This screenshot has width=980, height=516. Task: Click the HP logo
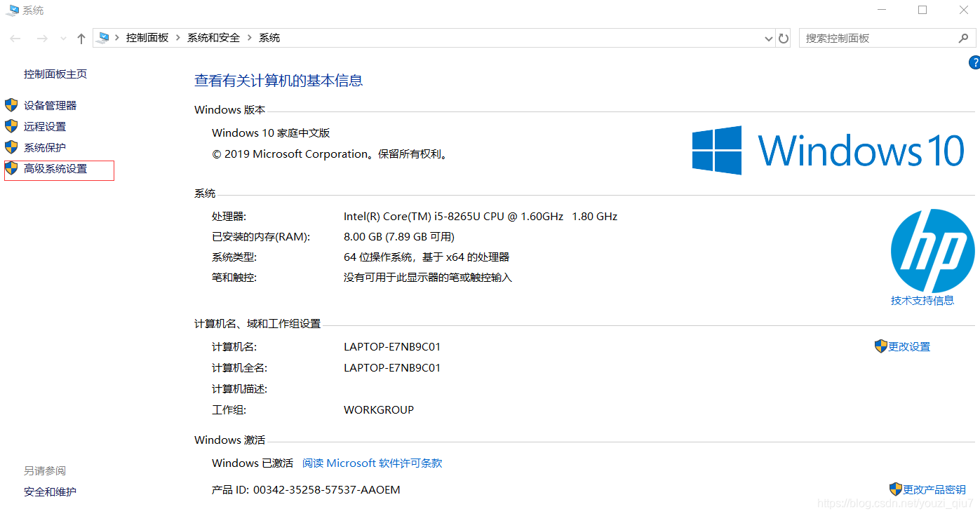932,251
